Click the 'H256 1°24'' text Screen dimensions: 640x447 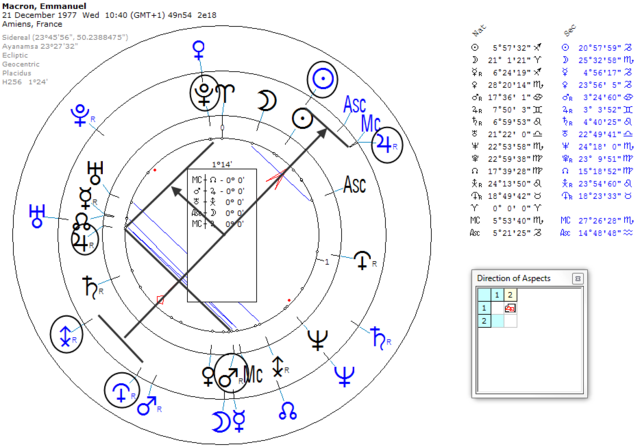coord(24,82)
